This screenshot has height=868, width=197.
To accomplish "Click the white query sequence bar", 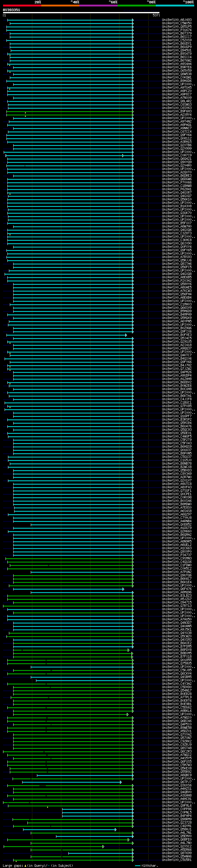I will click(x=81, y=12).
